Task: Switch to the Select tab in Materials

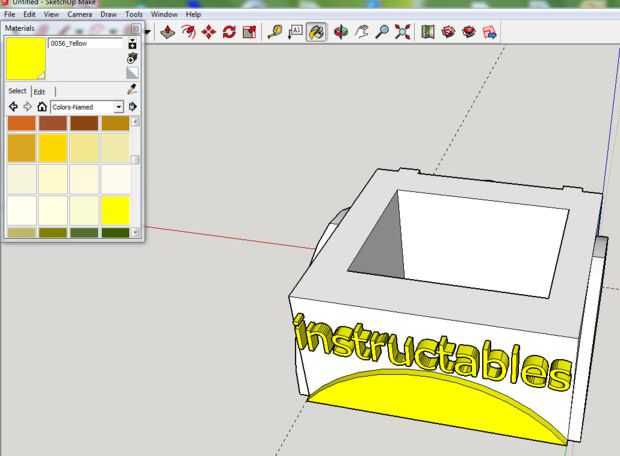Action: 17,91
